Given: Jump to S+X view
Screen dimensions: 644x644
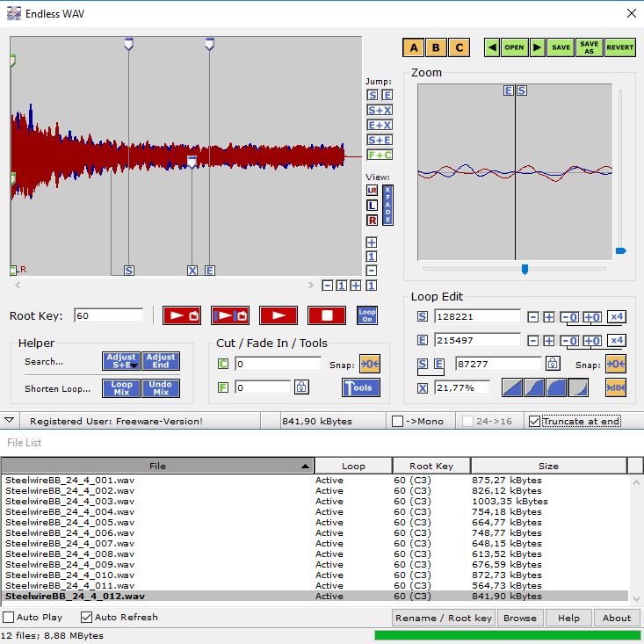Looking at the screenshot, I should [x=380, y=110].
